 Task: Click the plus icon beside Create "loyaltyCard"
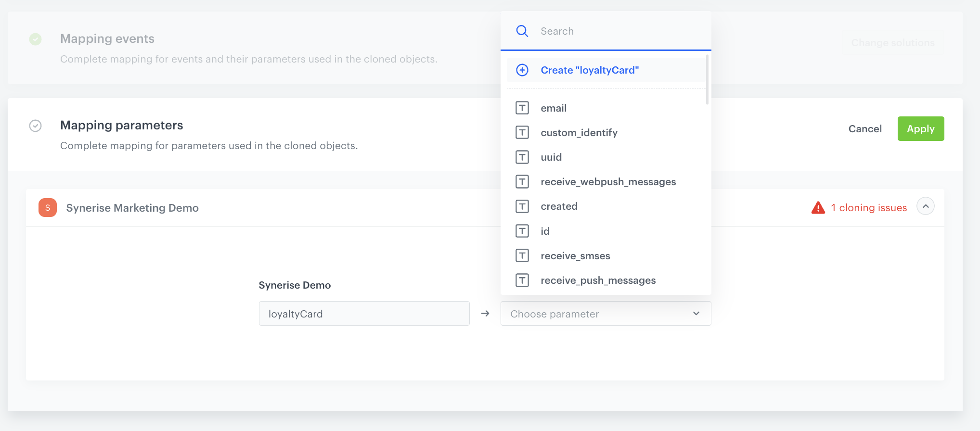tap(522, 70)
